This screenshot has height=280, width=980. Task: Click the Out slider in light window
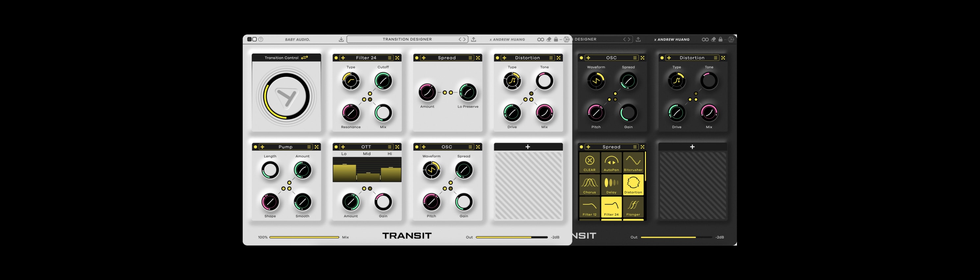512,237
